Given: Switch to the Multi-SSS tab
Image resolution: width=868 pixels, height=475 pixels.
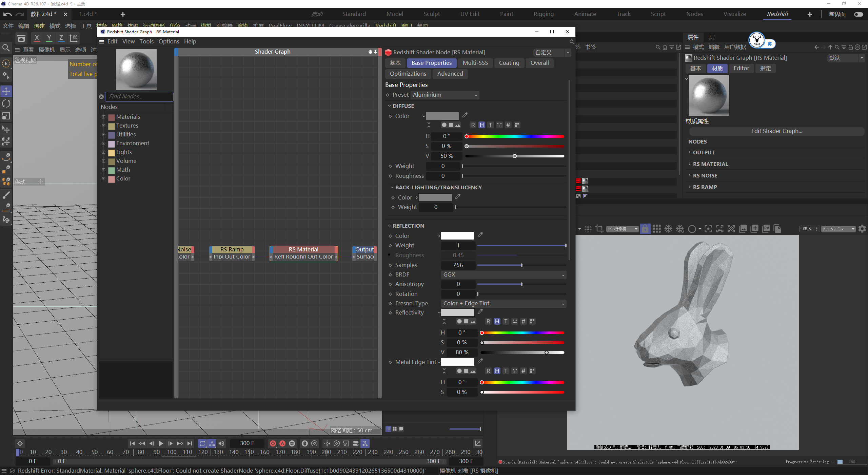Looking at the screenshot, I should pyautogui.click(x=475, y=63).
